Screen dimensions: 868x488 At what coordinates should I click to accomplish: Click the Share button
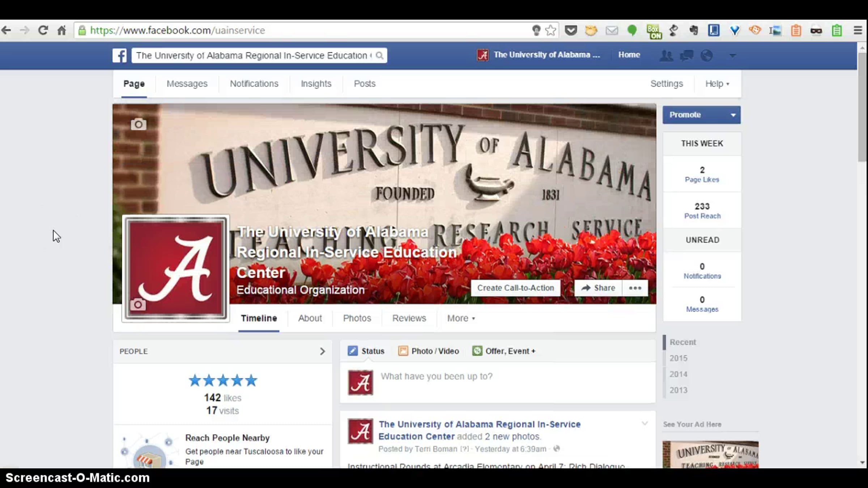[598, 288]
